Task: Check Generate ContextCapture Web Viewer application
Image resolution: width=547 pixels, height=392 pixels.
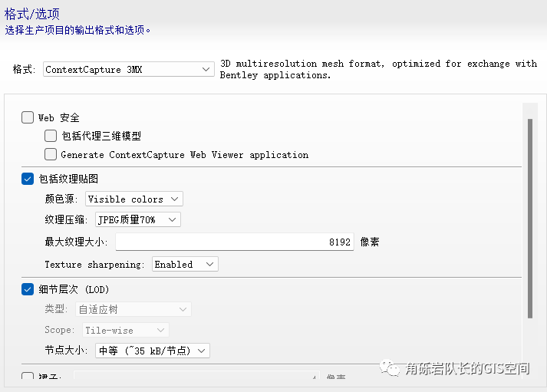Action: tap(51, 154)
